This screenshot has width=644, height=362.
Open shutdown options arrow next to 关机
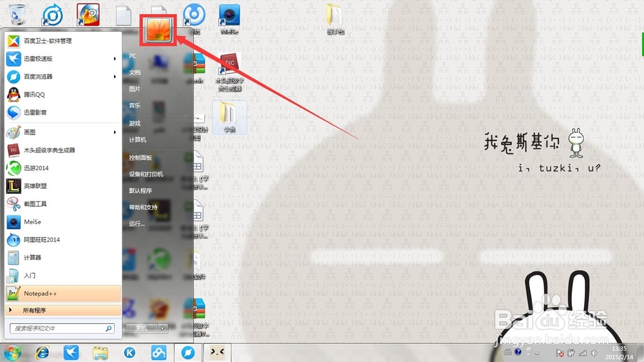163,328
